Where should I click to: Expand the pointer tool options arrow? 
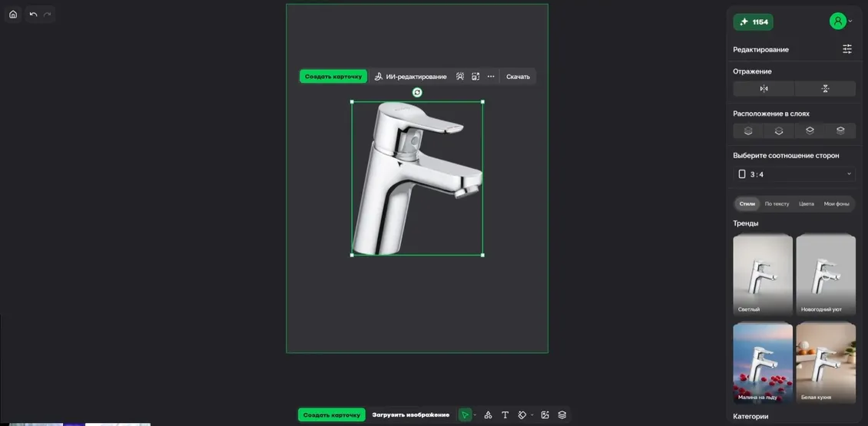click(475, 415)
